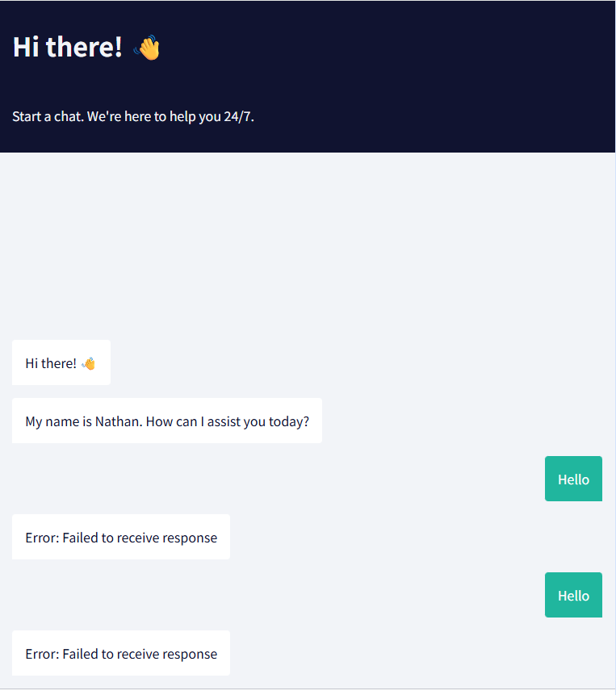This screenshot has width=616, height=695.
Task: Click the word "Nathan" in the agent message
Action: pos(118,421)
